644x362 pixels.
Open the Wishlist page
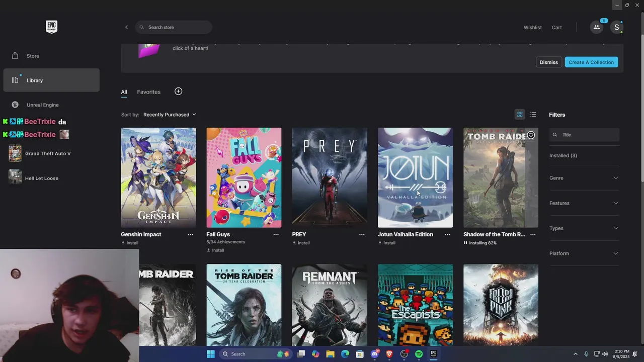pyautogui.click(x=532, y=28)
